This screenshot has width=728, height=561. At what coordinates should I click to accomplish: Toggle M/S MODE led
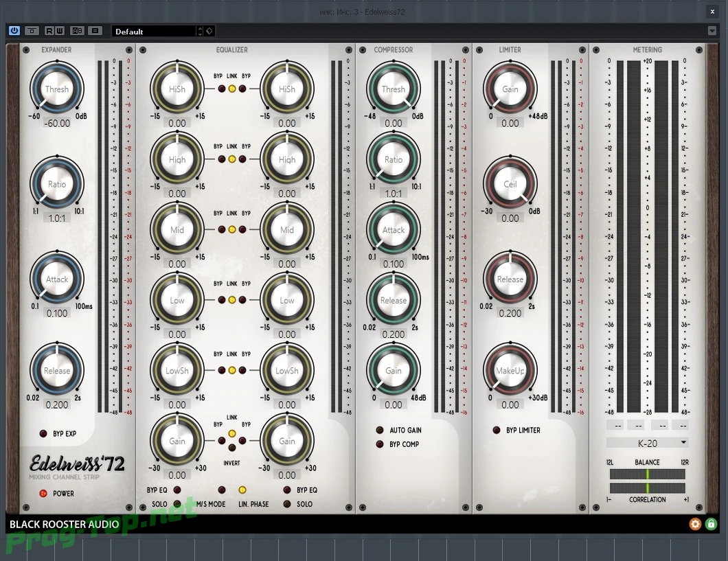(221, 490)
